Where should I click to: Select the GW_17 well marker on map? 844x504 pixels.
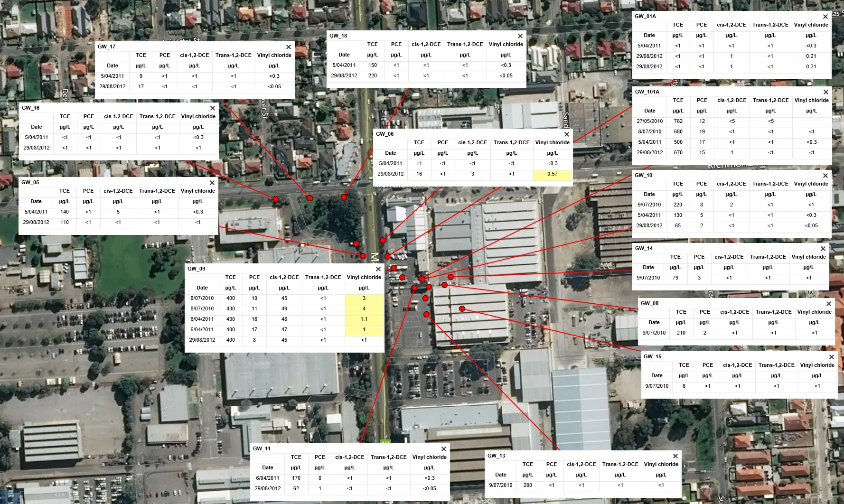click(x=309, y=198)
